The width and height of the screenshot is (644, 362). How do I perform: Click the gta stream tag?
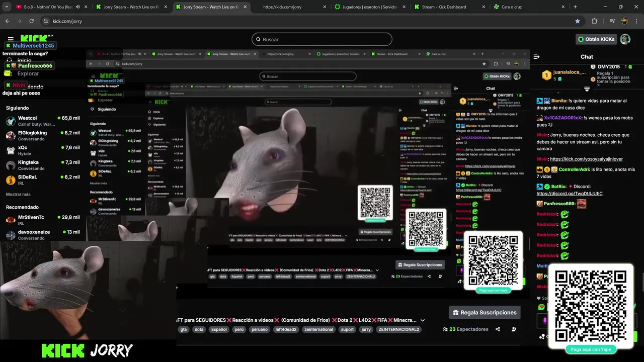184,329
